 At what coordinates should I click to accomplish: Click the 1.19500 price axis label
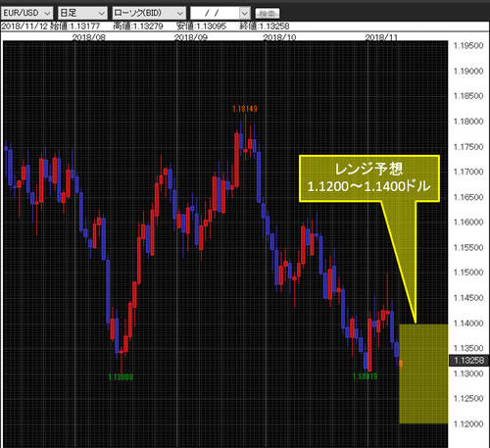click(x=468, y=46)
